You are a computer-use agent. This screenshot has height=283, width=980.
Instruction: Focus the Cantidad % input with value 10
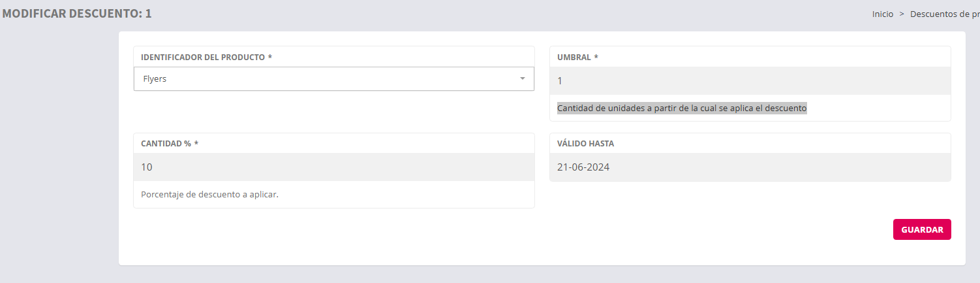coord(333,167)
